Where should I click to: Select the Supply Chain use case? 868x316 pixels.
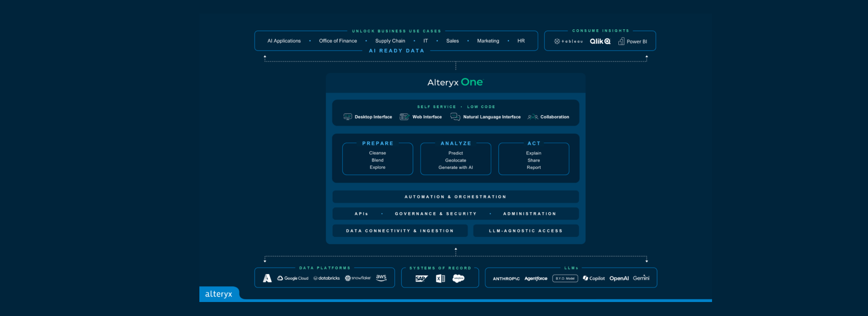pyautogui.click(x=390, y=41)
